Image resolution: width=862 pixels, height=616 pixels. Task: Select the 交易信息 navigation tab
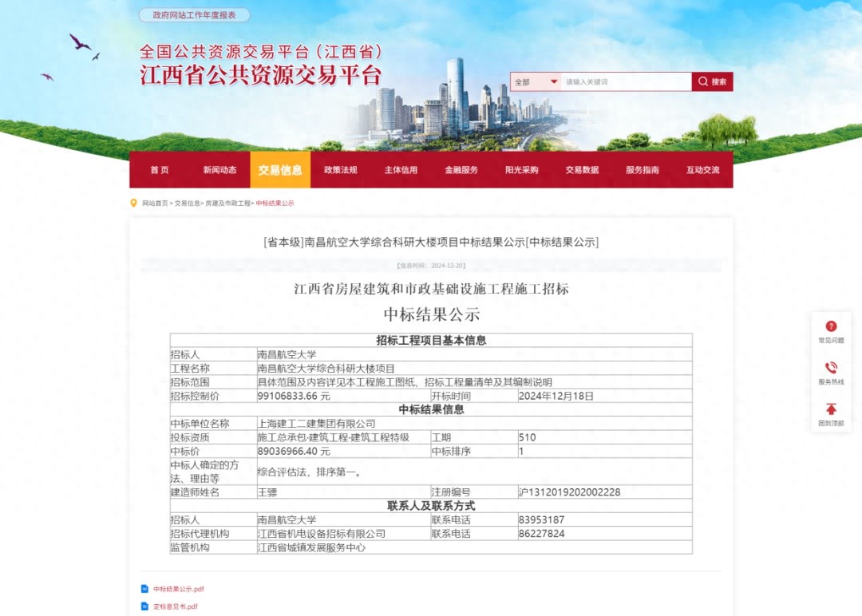(280, 170)
